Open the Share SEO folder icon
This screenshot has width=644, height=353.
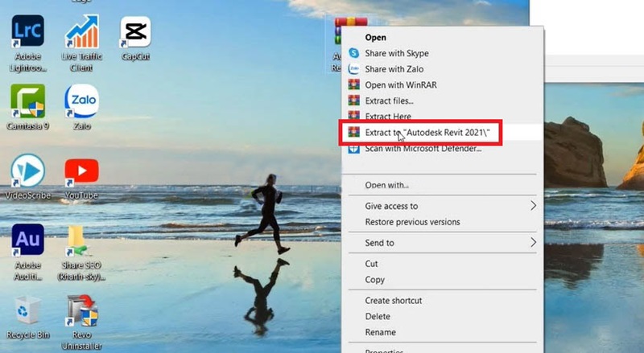pyautogui.click(x=81, y=240)
